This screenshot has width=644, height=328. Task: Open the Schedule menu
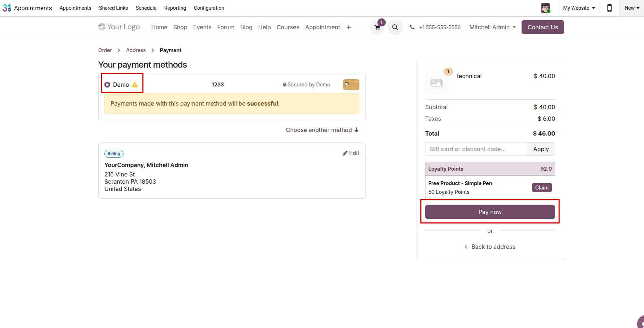(146, 8)
